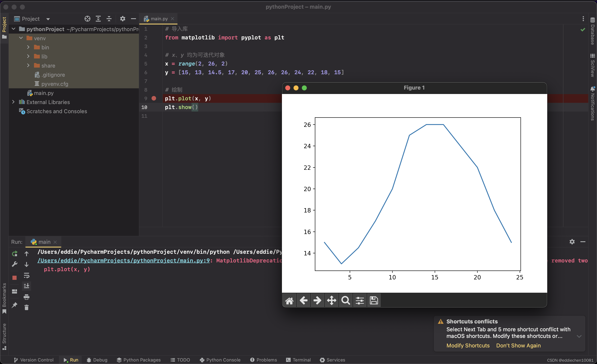
Task: Go back to previous view in Figure 1
Action: coord(303,301)
